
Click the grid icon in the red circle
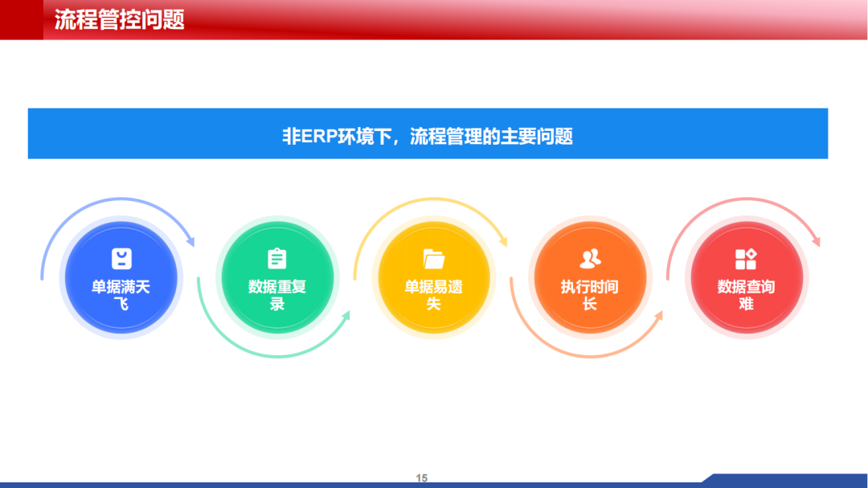[746, 258]
